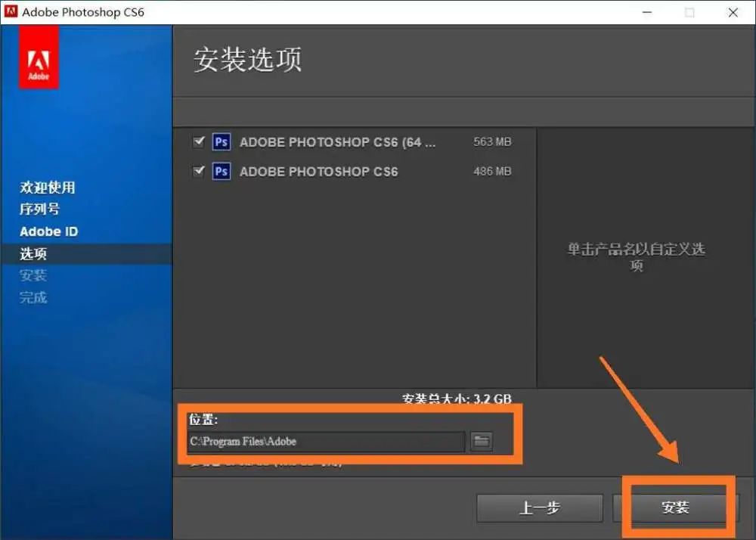Click the 单击产品名以自定义选项 hint text
The width and height of the screenshot is (756, 540).
pyautogui.click(x=637, y=257)
